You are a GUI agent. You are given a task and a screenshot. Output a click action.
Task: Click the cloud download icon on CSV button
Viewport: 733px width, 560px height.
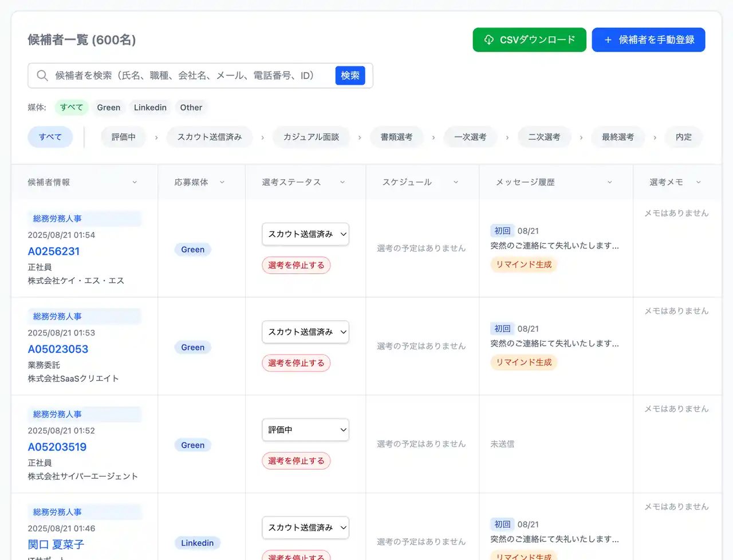(488, 40)
